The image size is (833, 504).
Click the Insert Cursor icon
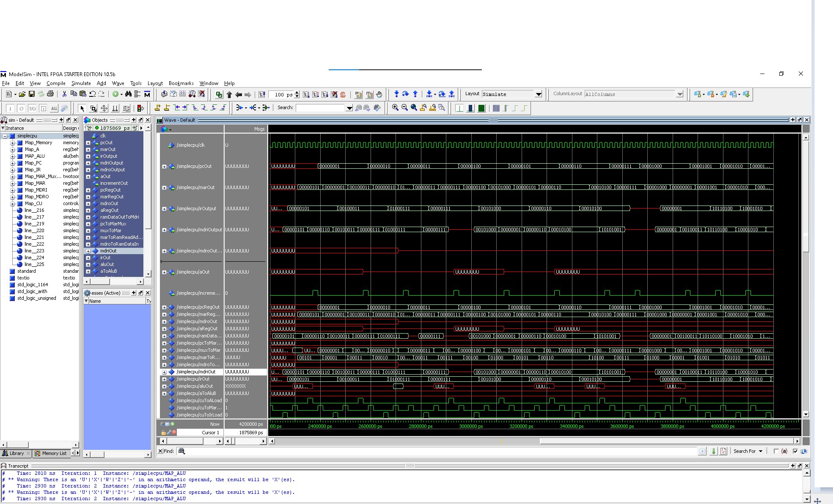pos(157,108)
